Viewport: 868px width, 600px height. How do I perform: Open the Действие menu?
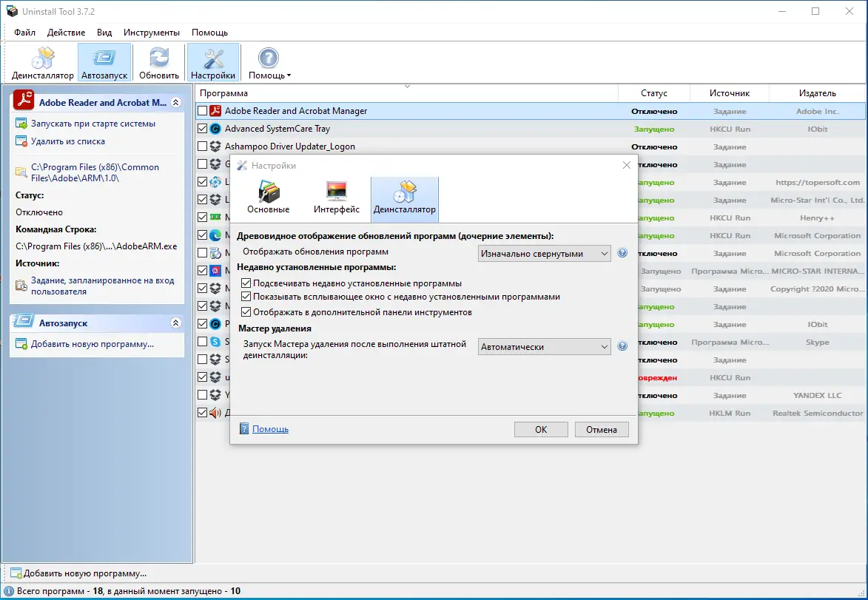[66, 32]
